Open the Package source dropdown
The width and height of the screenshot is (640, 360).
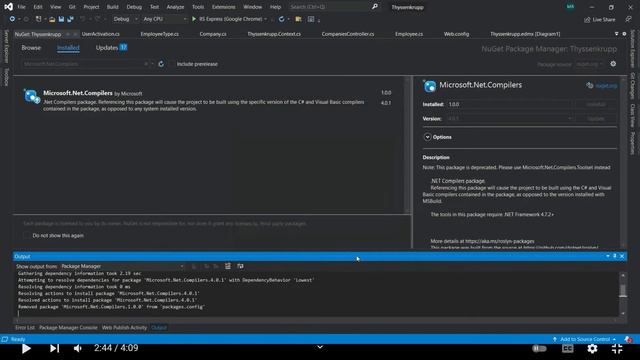[x=589, y=64]
